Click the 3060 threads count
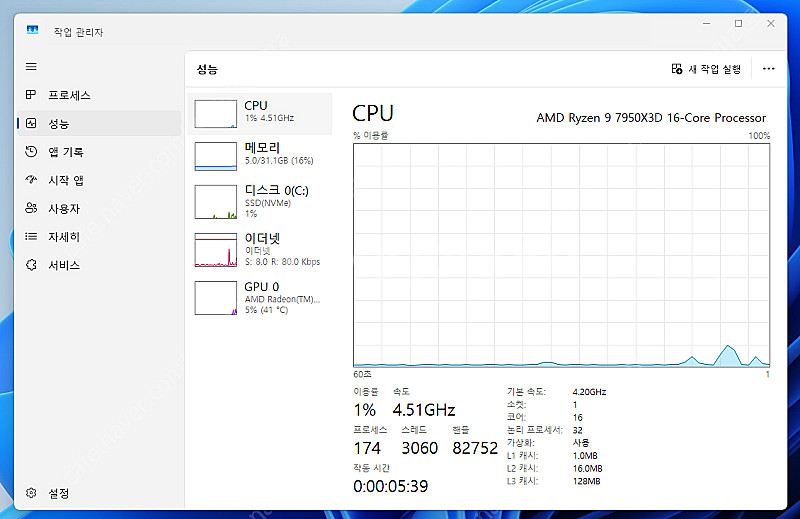Screen dimensions: 800x519 click(x=419, y=448)
